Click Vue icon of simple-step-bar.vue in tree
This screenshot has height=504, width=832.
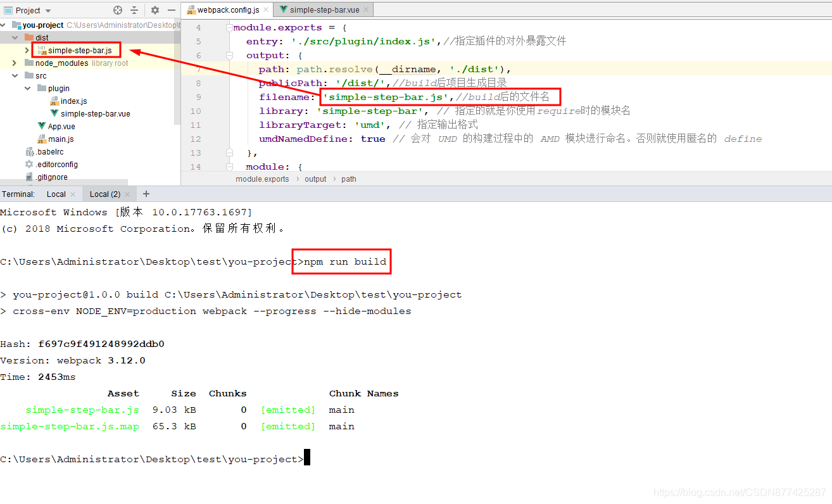coord(54,114)
